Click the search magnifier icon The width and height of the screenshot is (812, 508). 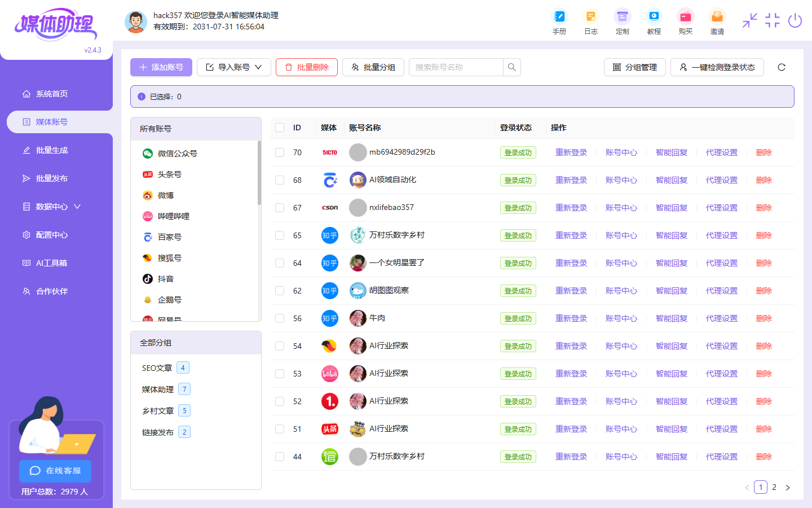coord(512,67)
